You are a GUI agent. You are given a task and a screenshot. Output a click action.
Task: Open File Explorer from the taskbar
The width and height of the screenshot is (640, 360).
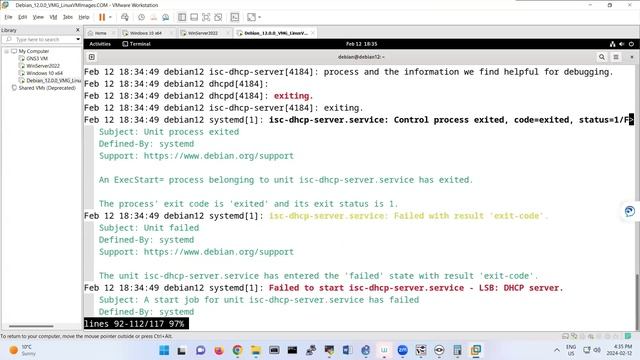[x=256, y=350]
